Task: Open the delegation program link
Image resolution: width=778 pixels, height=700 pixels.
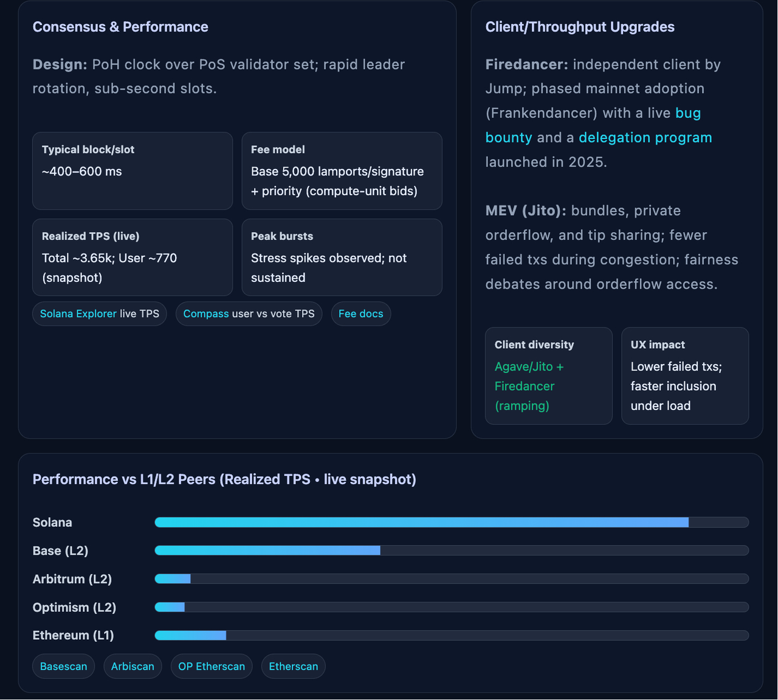Action: pos(645,137)
